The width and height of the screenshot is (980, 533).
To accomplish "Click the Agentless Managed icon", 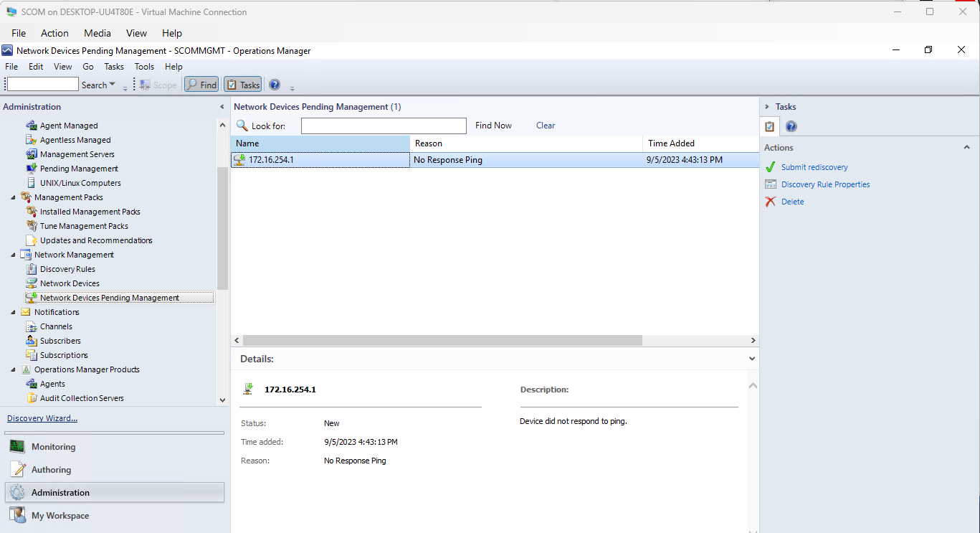I will pos(31,140).
